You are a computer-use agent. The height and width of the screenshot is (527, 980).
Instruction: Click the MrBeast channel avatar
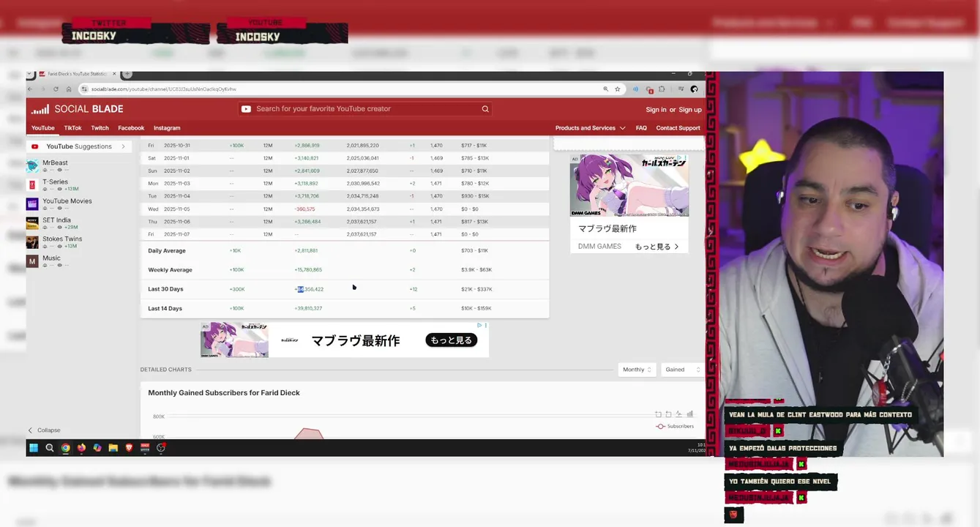click(32, 166)
